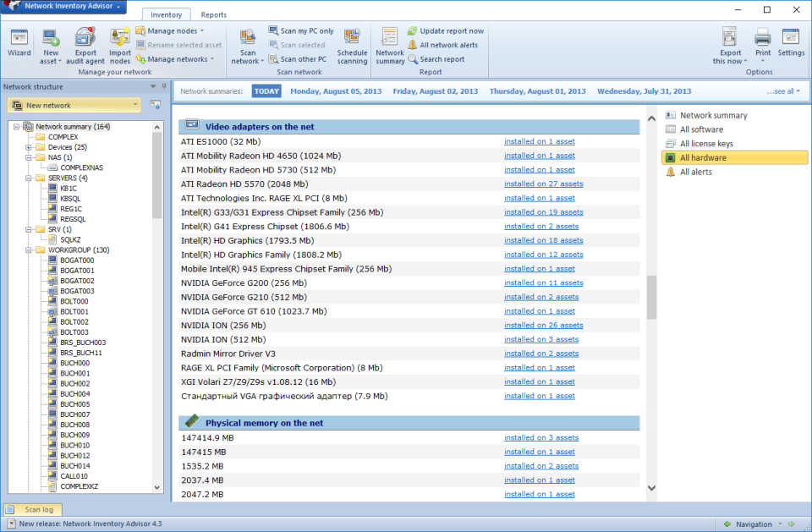Expand the Devices tree node
Image resolution: width=812 pixels, height=532 pixels.
[29, 146]
